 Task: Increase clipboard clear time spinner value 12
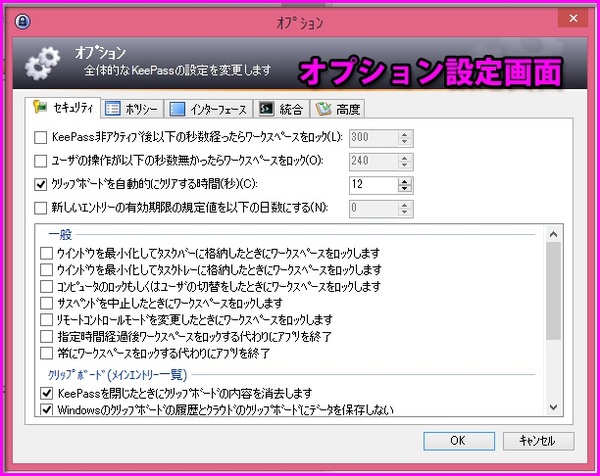pyautogui.click(x=404, y=181)
